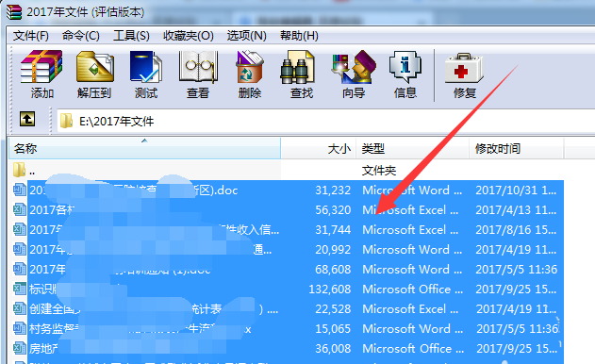Click the 查看 (View) toolbar icon
Viewport: 595px width, 364px height.
pos(198,67)
